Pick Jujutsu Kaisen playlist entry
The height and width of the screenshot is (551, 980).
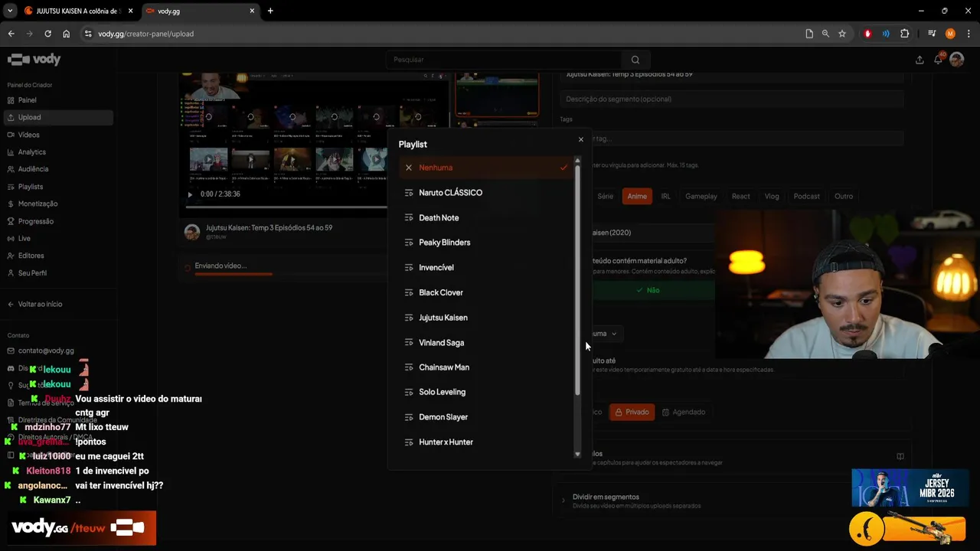(x=485, y=318)
